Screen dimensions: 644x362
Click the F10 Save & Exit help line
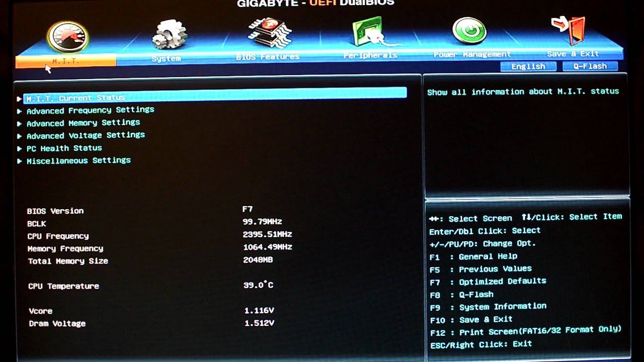click(x=471, y=320)
